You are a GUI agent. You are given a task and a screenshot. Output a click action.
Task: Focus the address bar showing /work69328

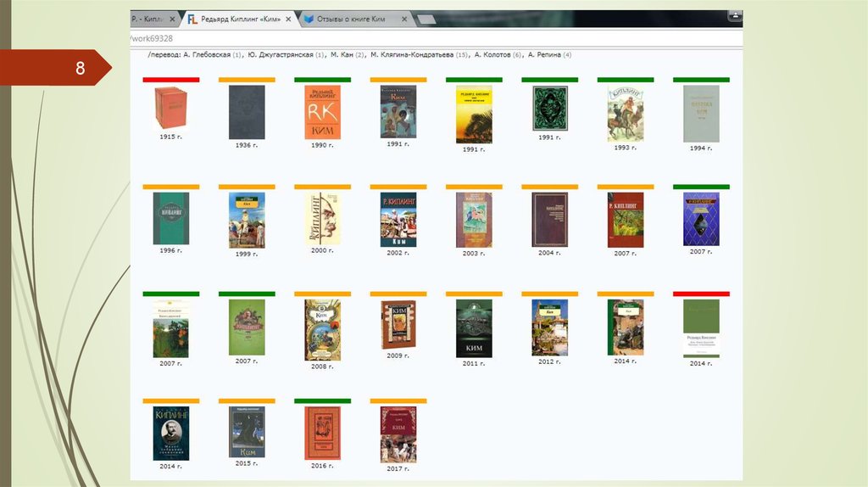(x=437, y=38)
